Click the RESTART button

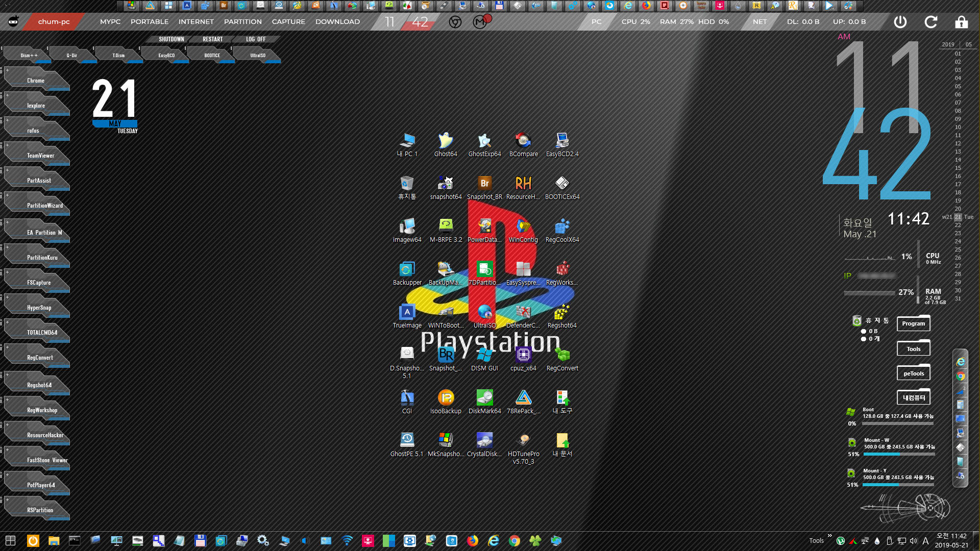coord(213,39)
